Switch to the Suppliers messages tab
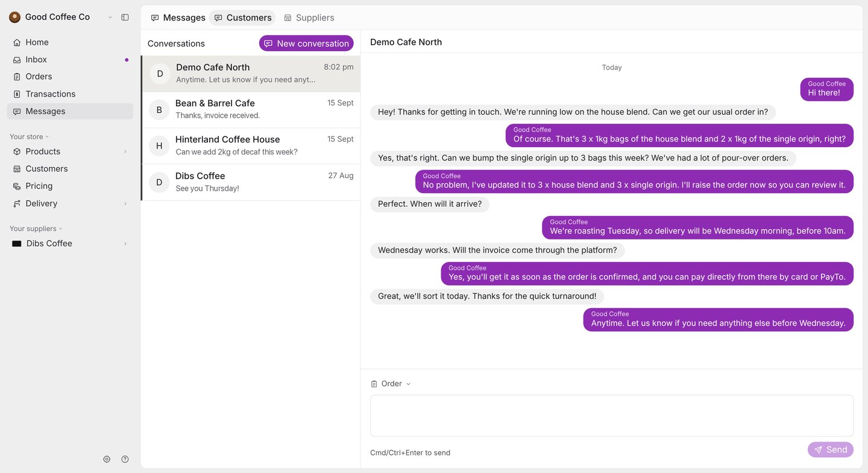 click(x=309, y=18)
